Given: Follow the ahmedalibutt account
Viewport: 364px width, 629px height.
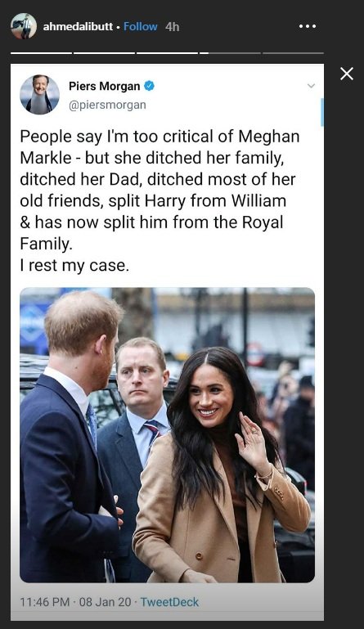Looking at the screenshot, I should (x=141, y=26).
